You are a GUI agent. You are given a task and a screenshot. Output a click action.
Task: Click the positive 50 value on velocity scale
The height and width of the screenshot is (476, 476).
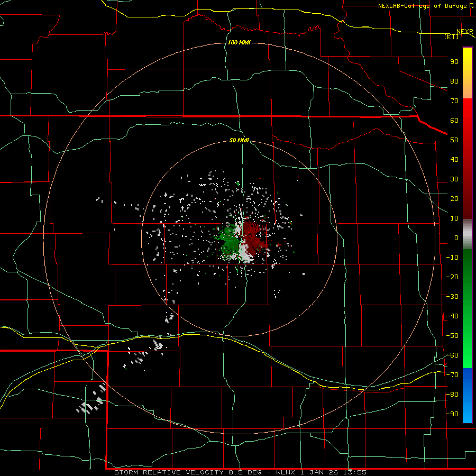point(454,140)
